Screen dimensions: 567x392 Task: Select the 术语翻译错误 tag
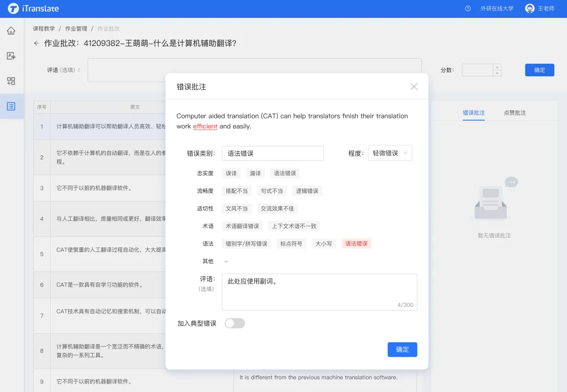pos(242,226)
